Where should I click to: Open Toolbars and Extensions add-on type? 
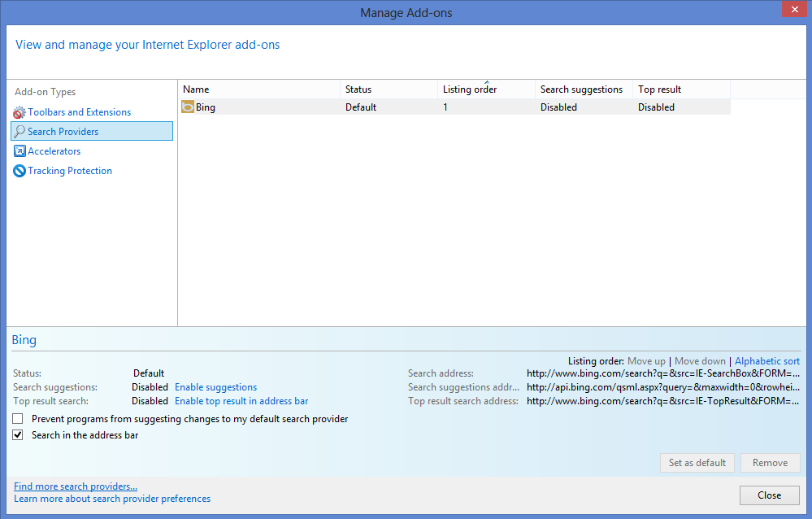click(x=79, y=112)
